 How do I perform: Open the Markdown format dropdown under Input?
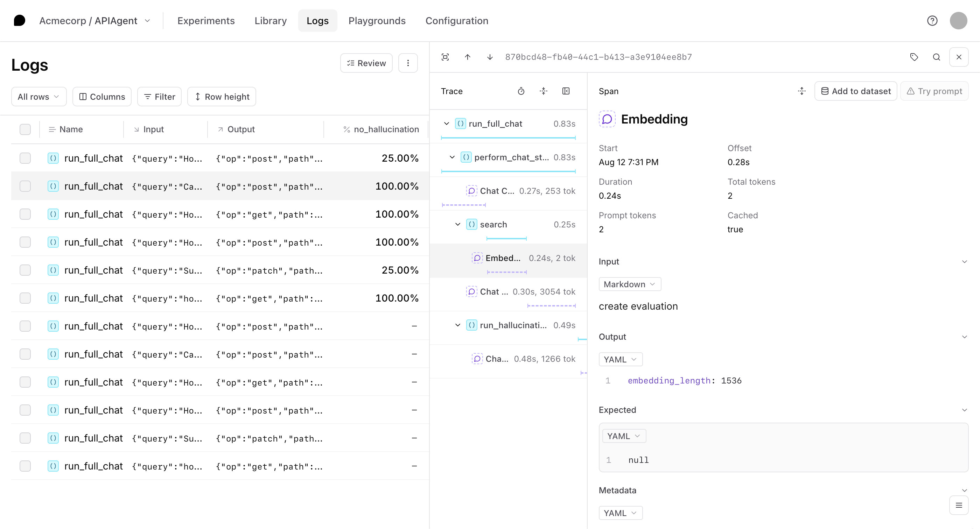630,284
